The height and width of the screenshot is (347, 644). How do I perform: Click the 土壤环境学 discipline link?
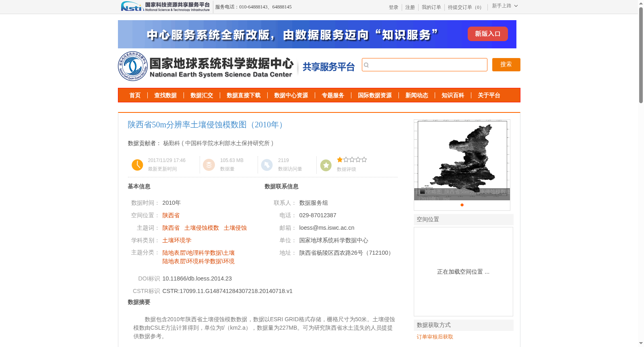pyautogui.click(x=177, y=240)
